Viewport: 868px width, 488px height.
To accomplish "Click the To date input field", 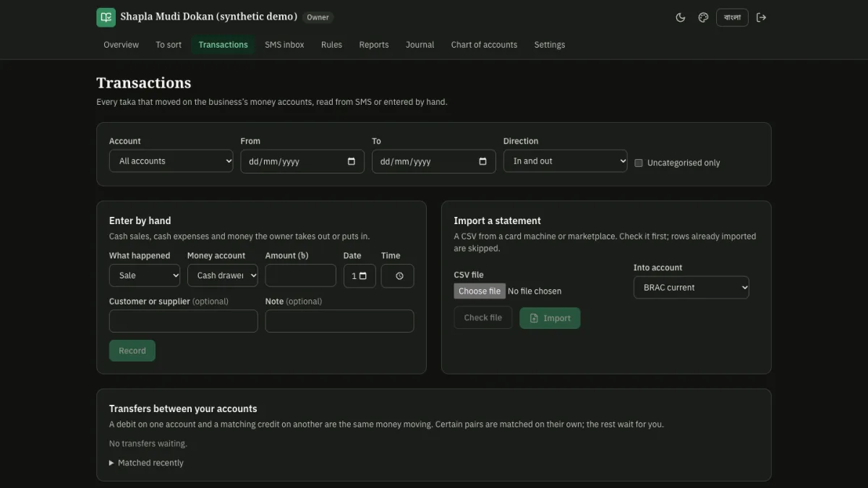I will (434, 161).
